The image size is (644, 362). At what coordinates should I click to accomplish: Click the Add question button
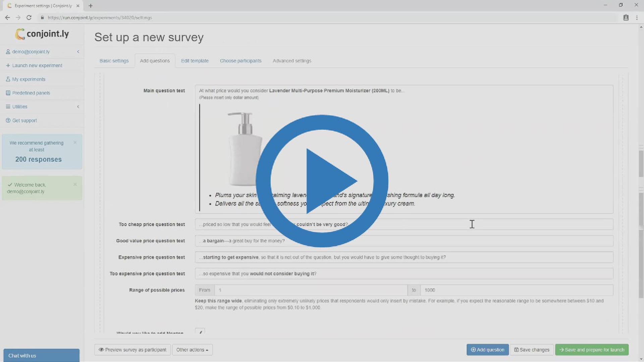(x=487, y=350)
